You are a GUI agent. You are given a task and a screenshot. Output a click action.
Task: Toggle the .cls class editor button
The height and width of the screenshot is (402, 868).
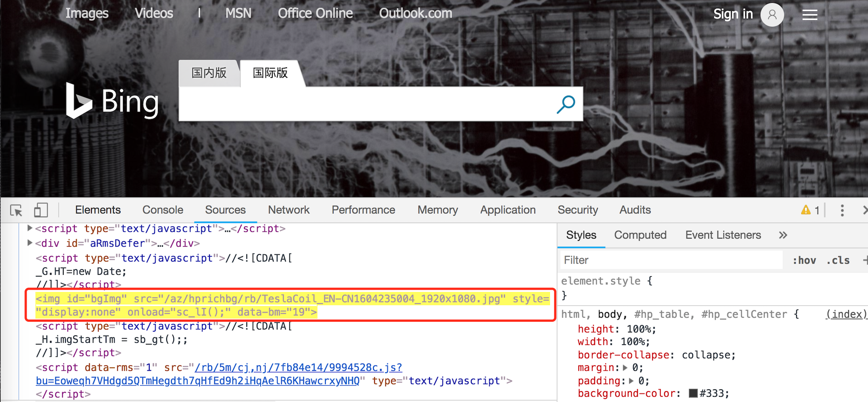click(x=838, y=260)
